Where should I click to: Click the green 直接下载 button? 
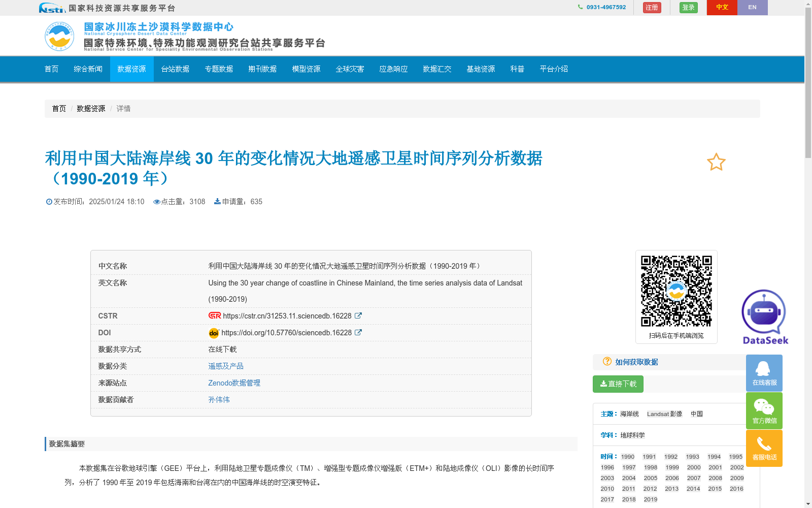tap(618, 384)
